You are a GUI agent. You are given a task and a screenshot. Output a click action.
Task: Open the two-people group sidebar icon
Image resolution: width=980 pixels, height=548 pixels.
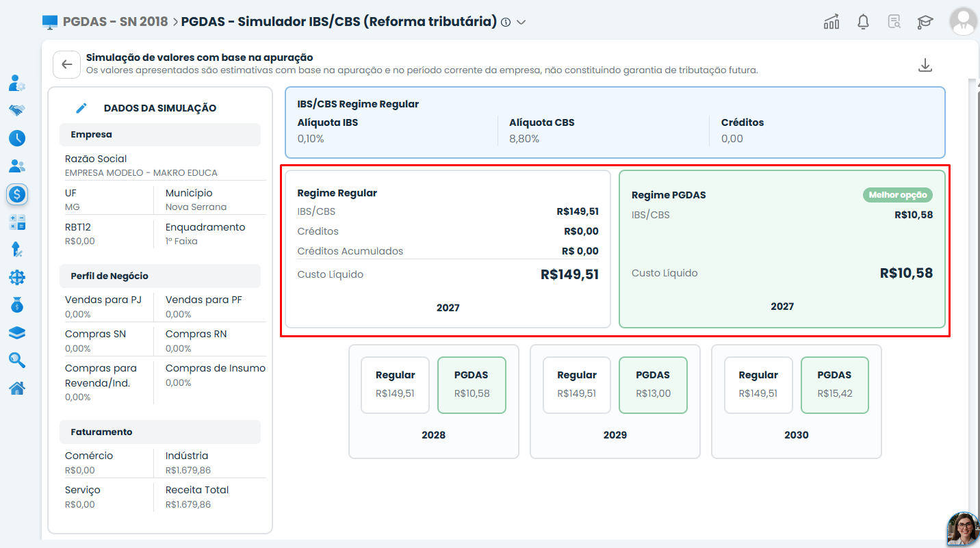click(x=17, y=166)
